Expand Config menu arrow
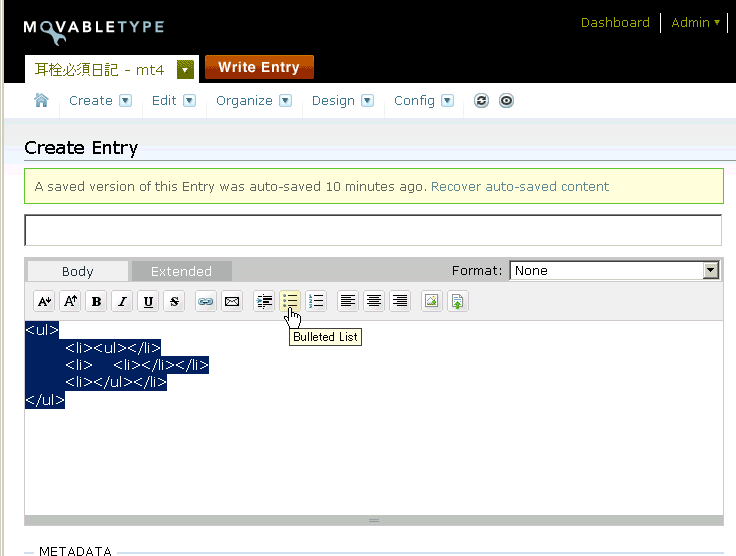The height and width of the screenshot is (556, 736). [x=447, y=100]
